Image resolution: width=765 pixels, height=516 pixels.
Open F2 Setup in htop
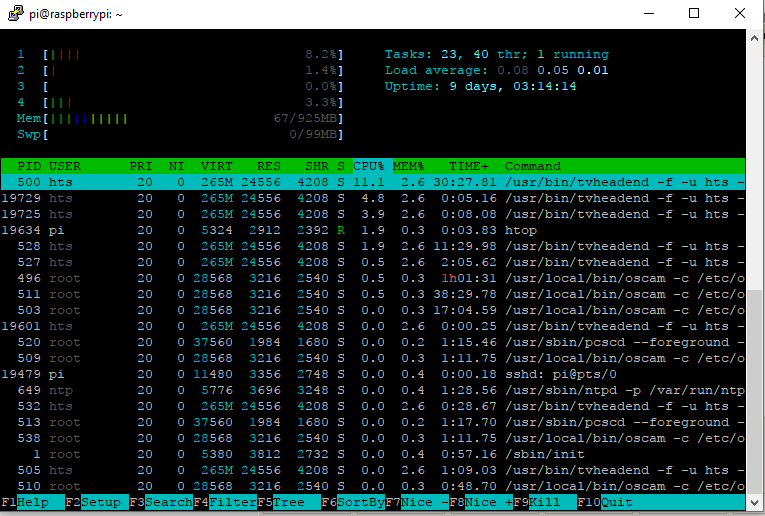tap(97, 502)
